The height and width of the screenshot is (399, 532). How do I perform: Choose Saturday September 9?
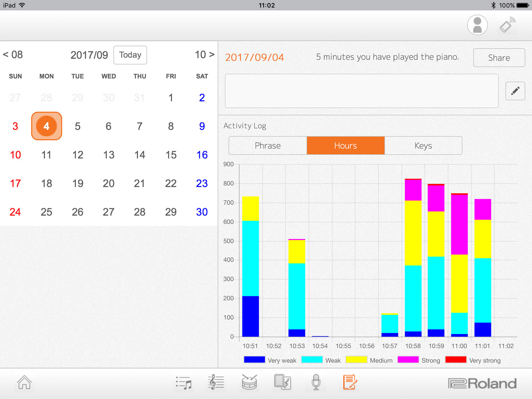coord(202,126)
